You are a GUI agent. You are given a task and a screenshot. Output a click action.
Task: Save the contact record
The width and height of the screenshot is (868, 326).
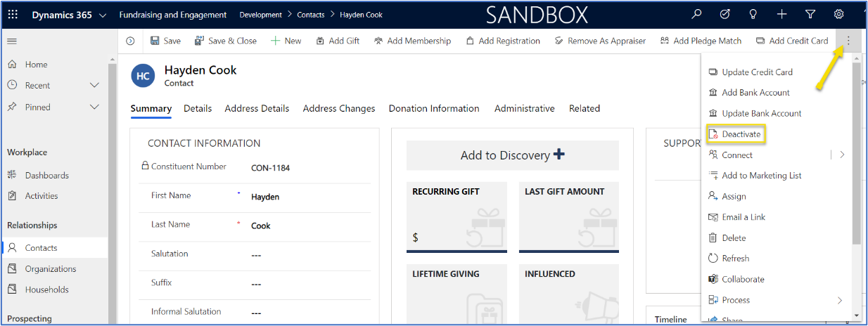[165, 41]
